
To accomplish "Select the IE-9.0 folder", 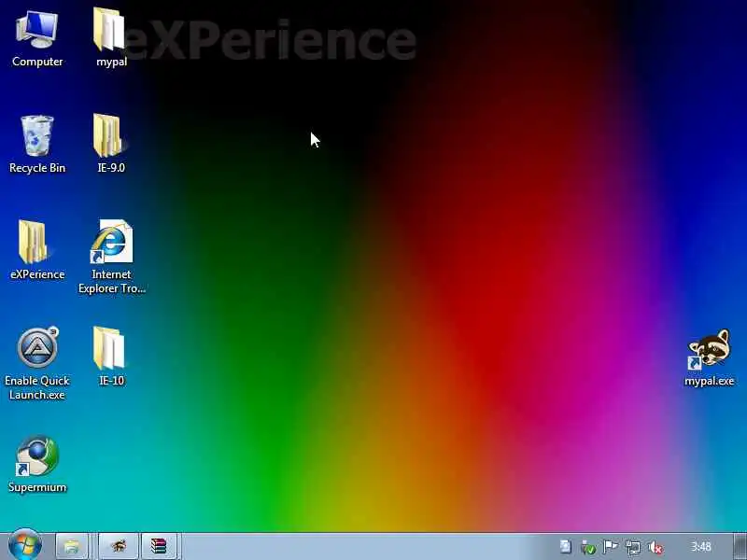I will click(x=111, y=144).
